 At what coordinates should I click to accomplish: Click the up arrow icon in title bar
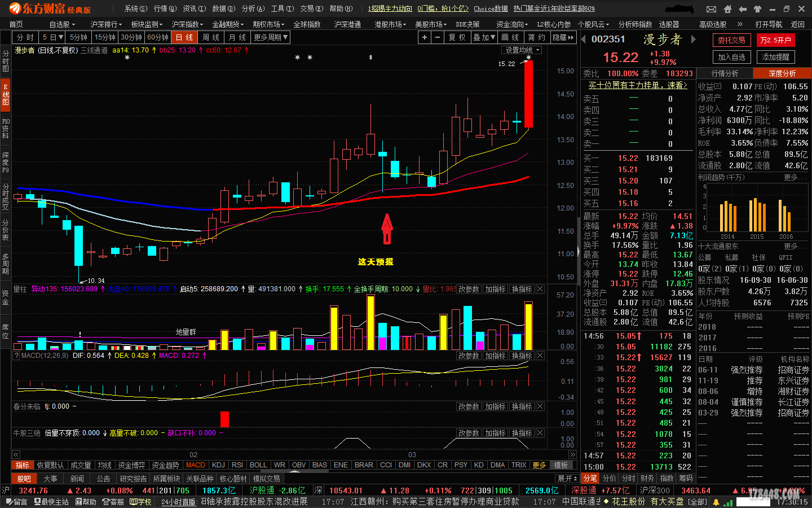coord(757,9)
